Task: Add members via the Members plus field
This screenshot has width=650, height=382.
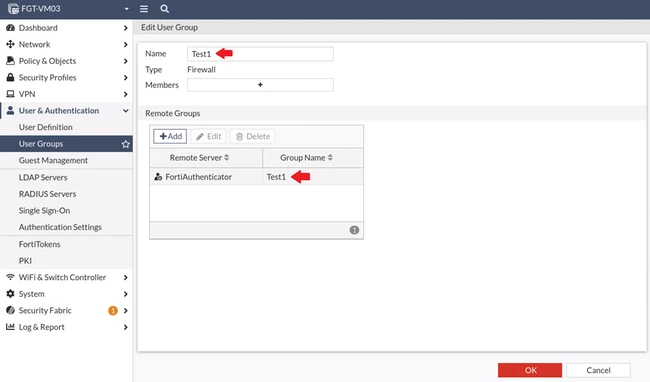Action: click(x=260, y=85)
